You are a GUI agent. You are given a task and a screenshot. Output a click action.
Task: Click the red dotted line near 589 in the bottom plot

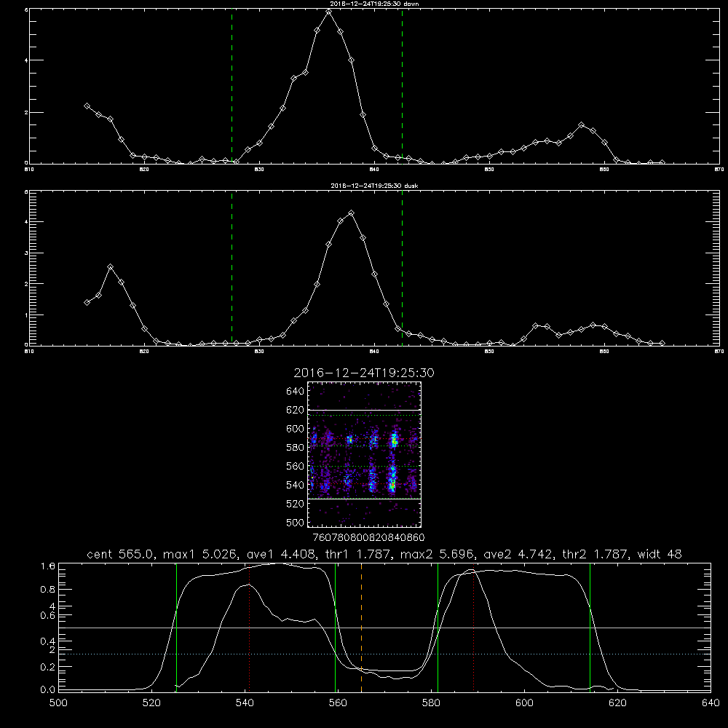click(473, 627)
